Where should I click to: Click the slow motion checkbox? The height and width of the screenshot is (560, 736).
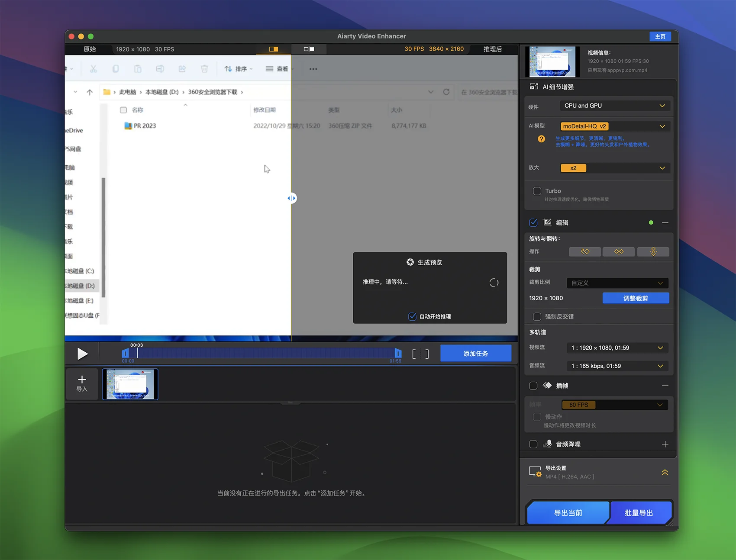[x=537, y=417]
